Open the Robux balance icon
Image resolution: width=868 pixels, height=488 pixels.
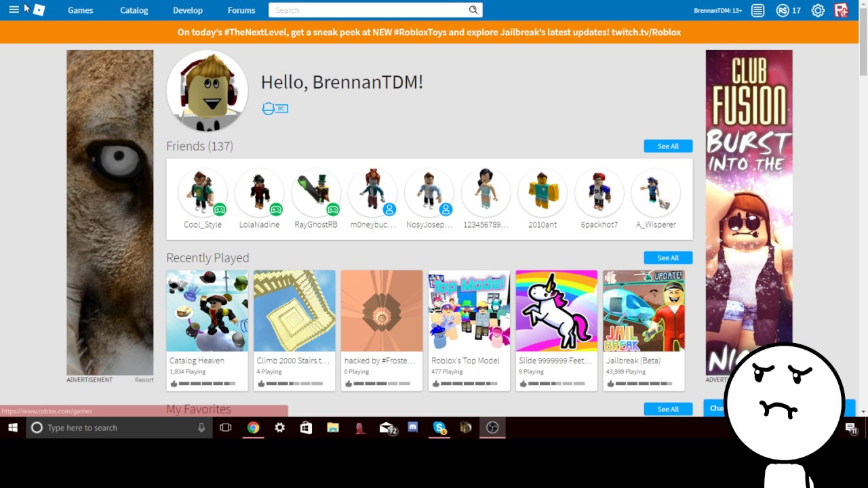783,10
